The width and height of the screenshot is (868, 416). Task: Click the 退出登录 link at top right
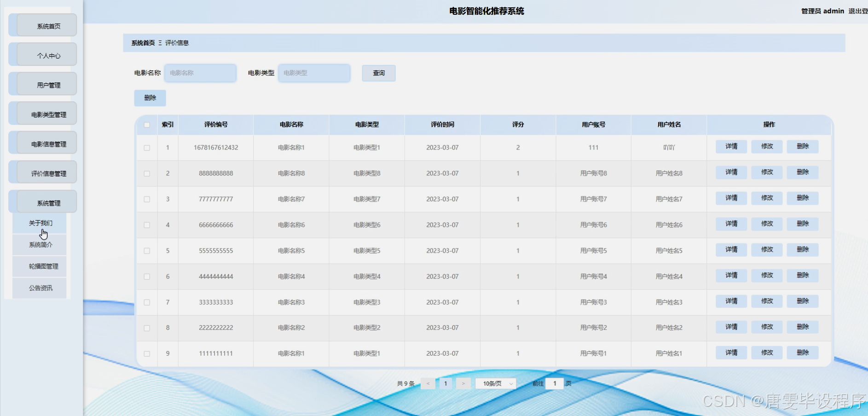point(858,11)
